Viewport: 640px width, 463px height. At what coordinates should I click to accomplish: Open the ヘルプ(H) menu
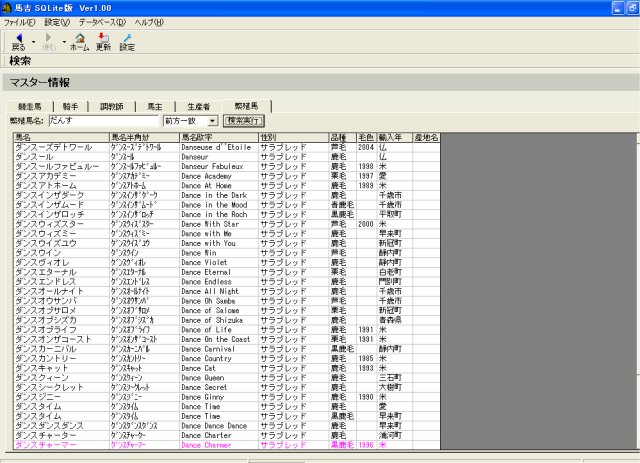click(x=148, y=21)
